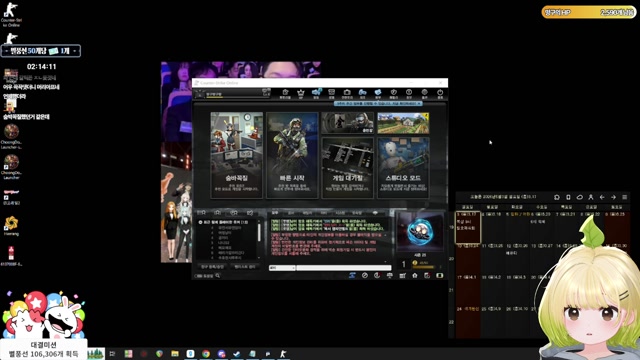Click the HP gauge bar at top right
The width and height of the screenshot is (640, 360).
[589, 12]
